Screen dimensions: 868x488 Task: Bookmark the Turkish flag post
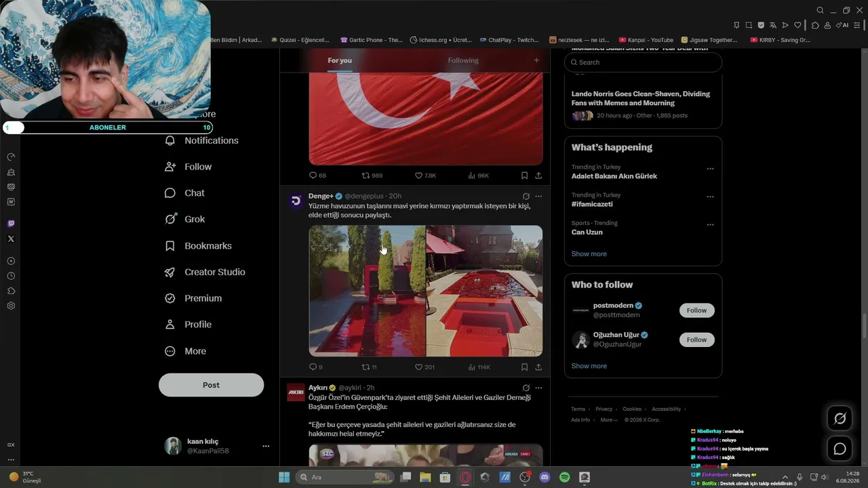pos(524,176)
